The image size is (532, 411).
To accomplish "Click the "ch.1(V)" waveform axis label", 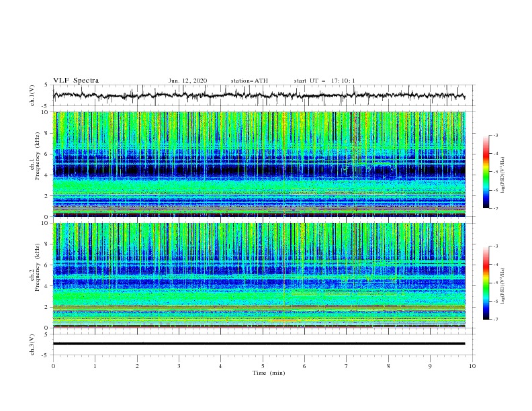I will pos(32,95).
